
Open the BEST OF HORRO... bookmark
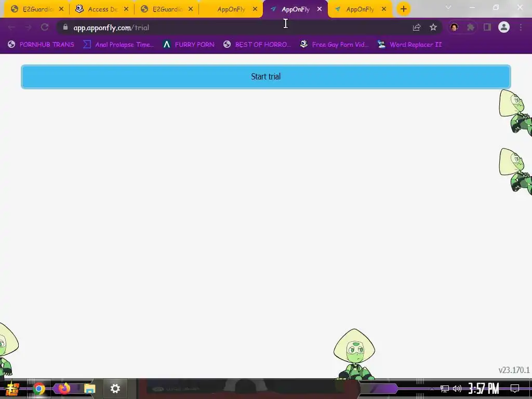point(257,45)
